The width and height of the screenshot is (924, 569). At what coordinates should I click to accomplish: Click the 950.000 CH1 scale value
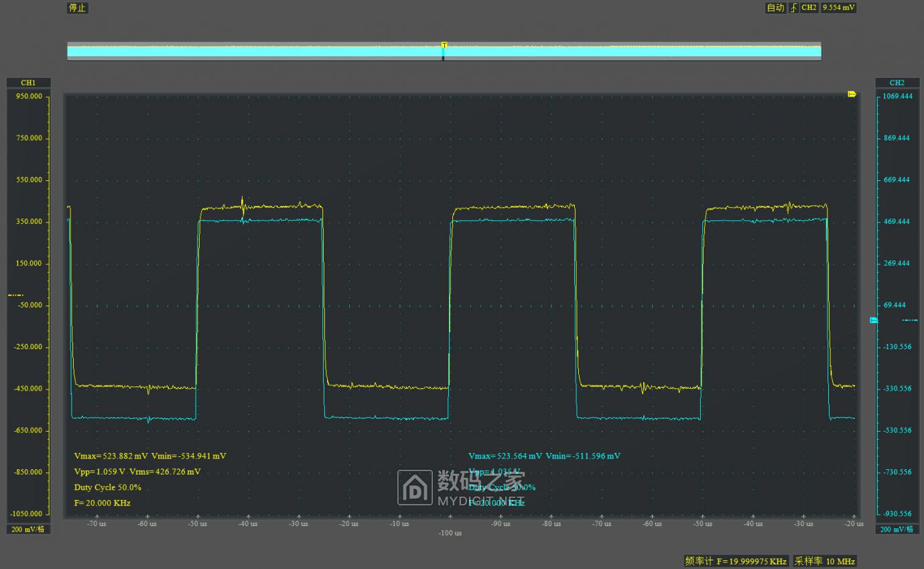(x=28, y=96)
